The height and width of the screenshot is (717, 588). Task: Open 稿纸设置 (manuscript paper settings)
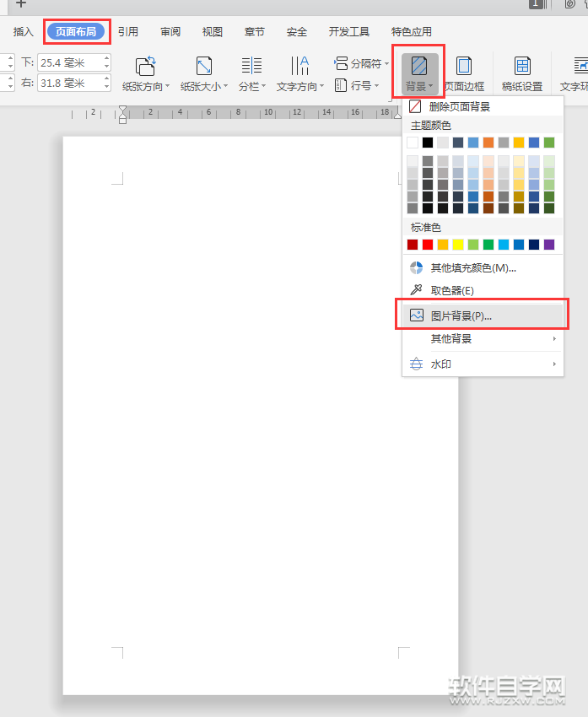click(522, 67)
